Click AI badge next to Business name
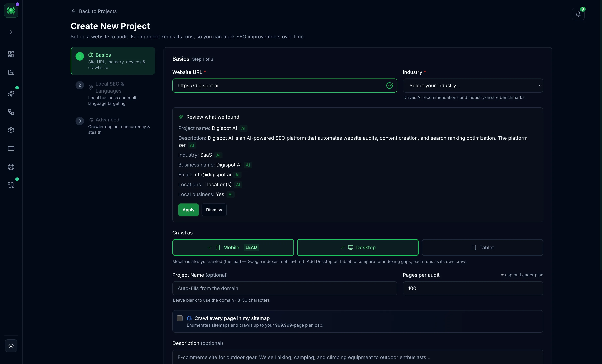602x364 pixels. pos(248,165)
